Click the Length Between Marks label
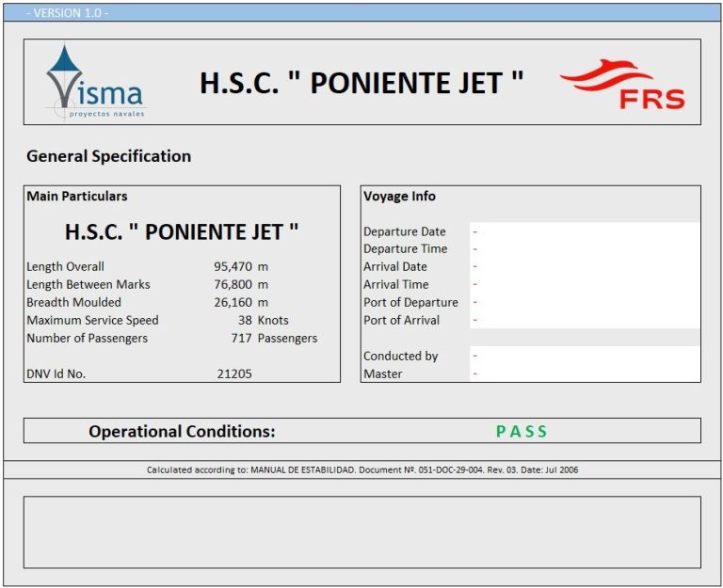723x588 pixels. coord(88,284)
